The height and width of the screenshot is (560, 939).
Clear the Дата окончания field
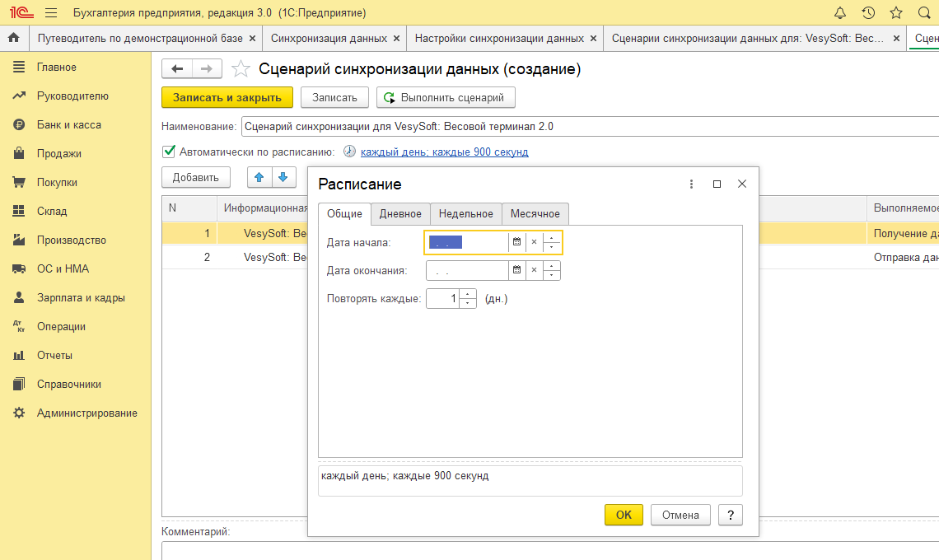(534, 270)
